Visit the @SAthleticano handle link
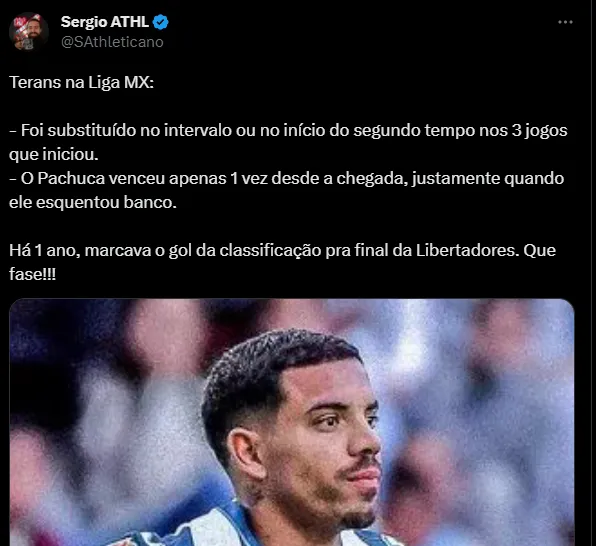Viewport: 596px width, 546px height. [112, 42]
